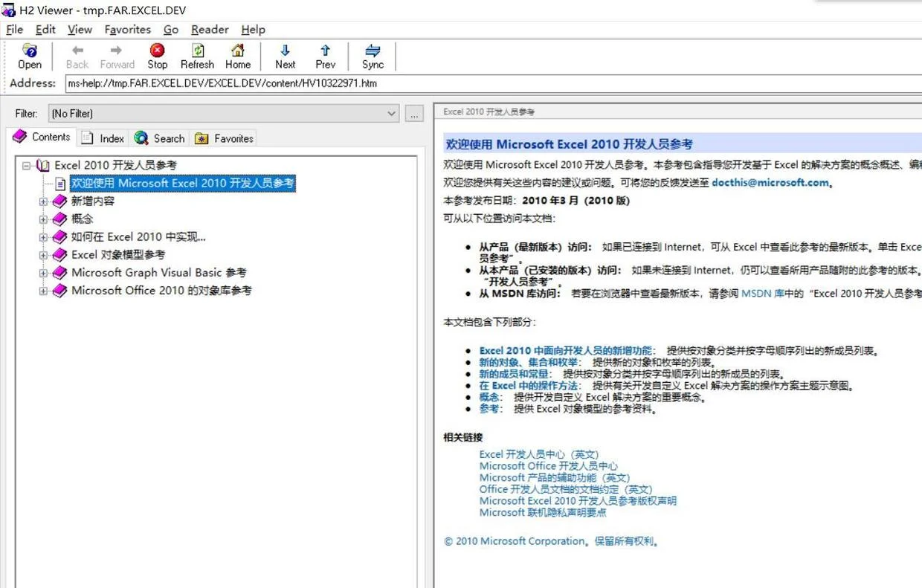Click the open book icon beside Excel 2010 开发人员参考
The height and width of the screenshot is (588, 922).
(x=43, y=166)
